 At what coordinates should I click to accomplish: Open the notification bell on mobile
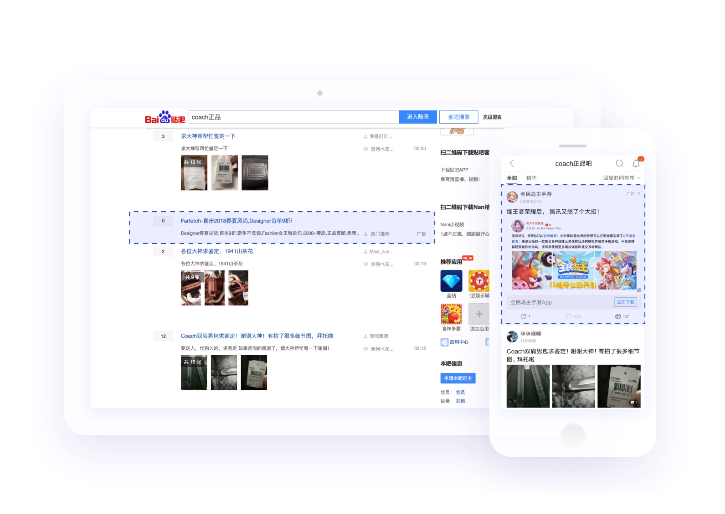636,163
